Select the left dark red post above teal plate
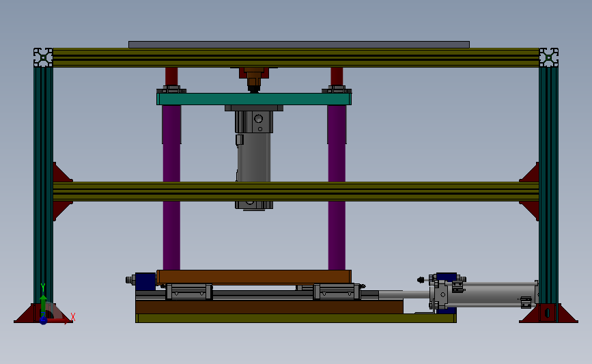Image resolution: width=592 pixels, height=364 pixels. (171, 76)
